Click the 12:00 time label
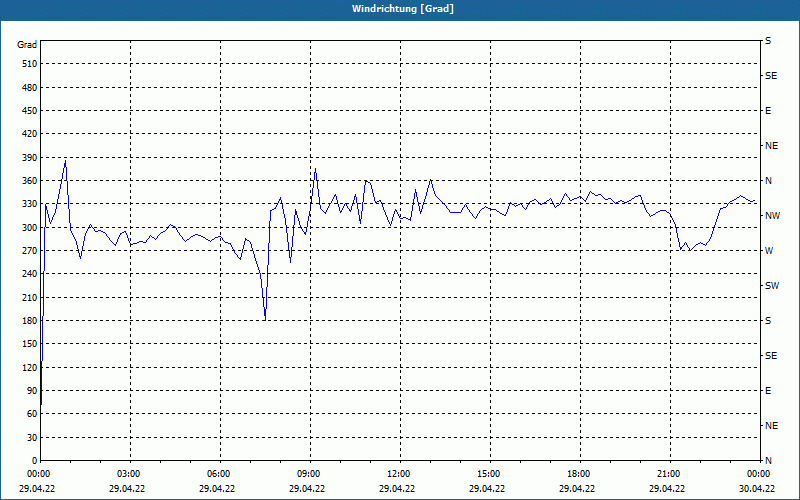This screenshot has height=500, width=800. pos(399,474)
